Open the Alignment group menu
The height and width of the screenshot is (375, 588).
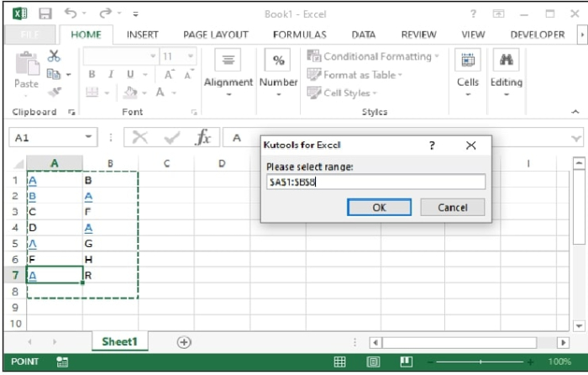(x=228, y=72)
